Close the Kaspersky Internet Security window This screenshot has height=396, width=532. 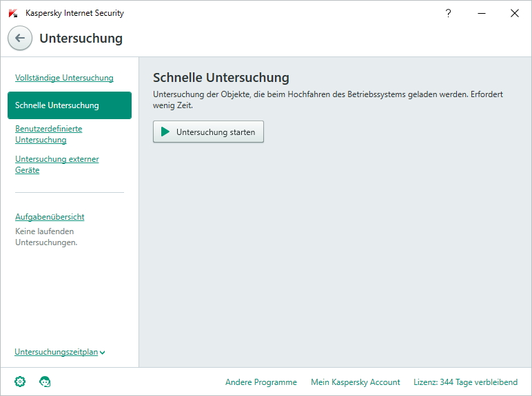coord(514,13)
